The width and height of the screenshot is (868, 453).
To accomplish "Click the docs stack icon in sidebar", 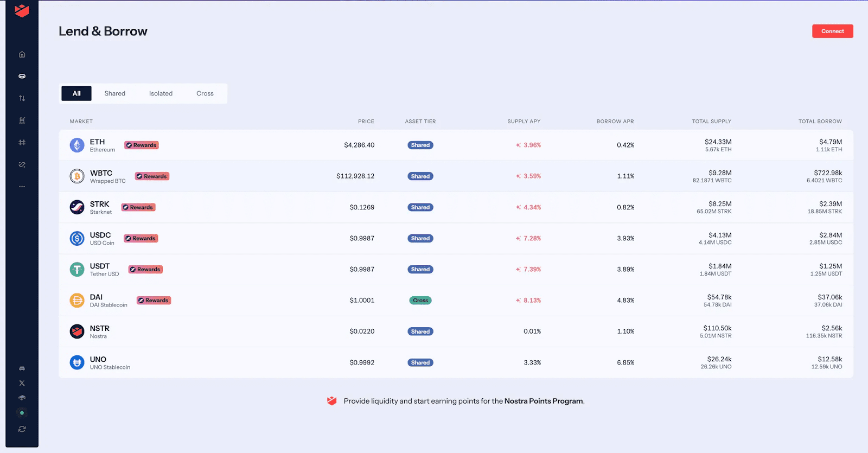I will [22, 398].
